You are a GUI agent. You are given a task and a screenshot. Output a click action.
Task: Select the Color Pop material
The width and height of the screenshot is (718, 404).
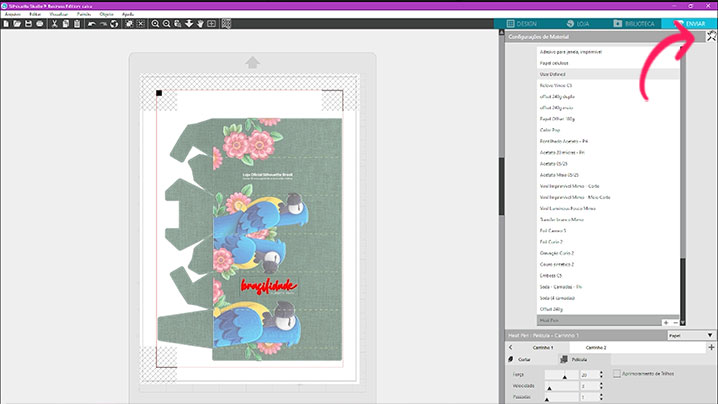point(608,130)
